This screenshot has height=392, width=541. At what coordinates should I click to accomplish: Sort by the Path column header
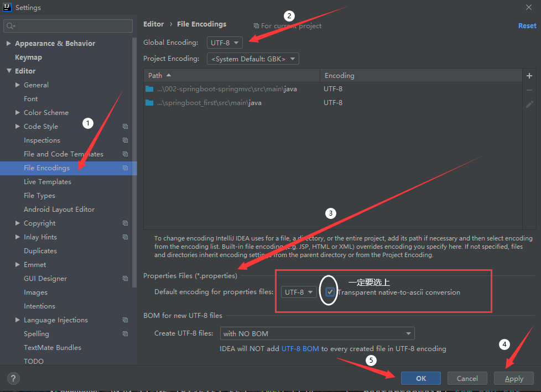(x=232, y=76)
